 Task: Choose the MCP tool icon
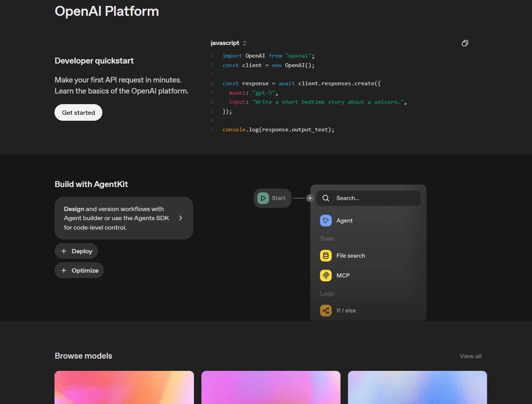point(326,275)
